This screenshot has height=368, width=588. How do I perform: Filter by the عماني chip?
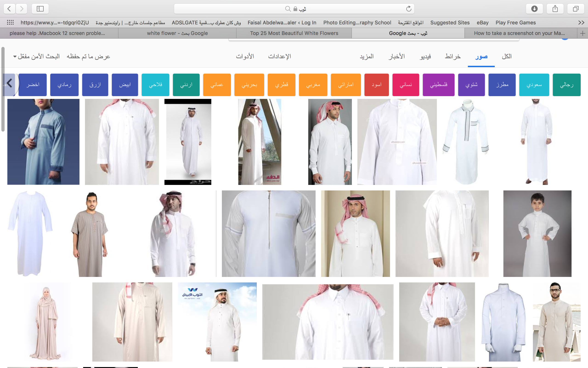(217, 85)
